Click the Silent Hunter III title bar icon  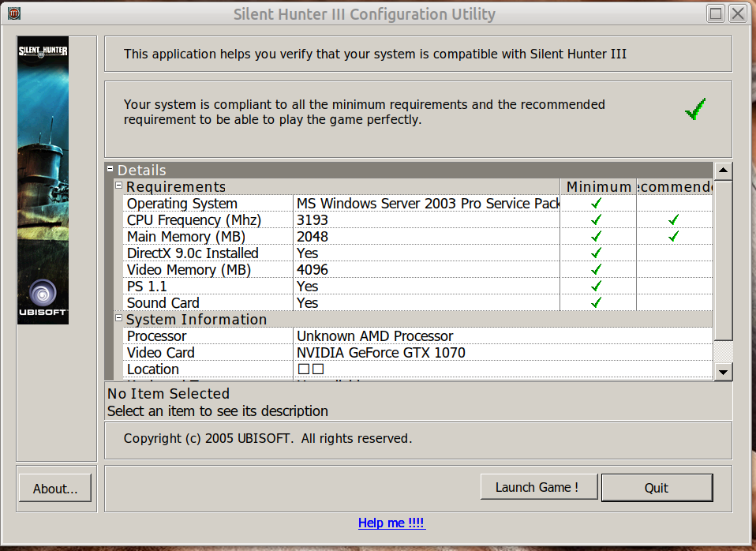pos(13,13)
